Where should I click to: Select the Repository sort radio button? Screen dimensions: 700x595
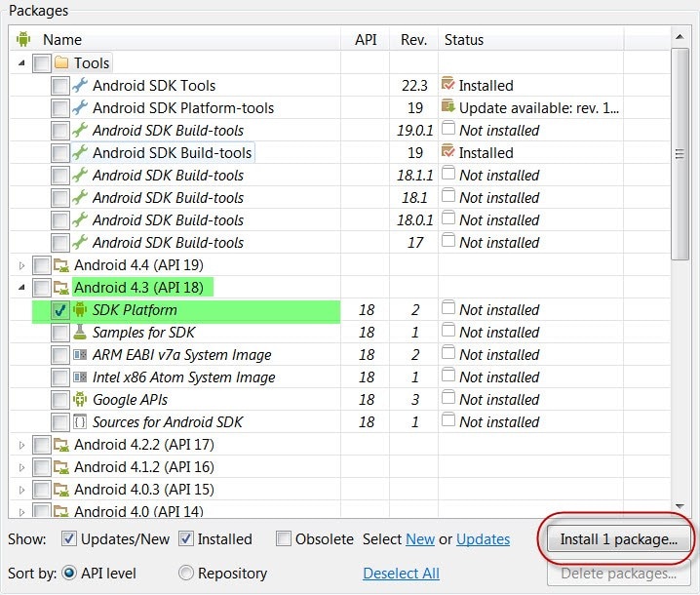coord(186,573)
